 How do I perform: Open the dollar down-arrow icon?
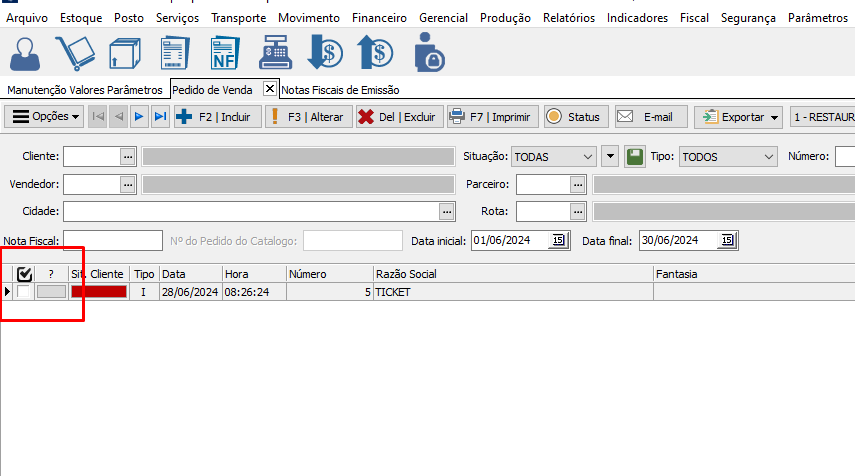(326, 52)
